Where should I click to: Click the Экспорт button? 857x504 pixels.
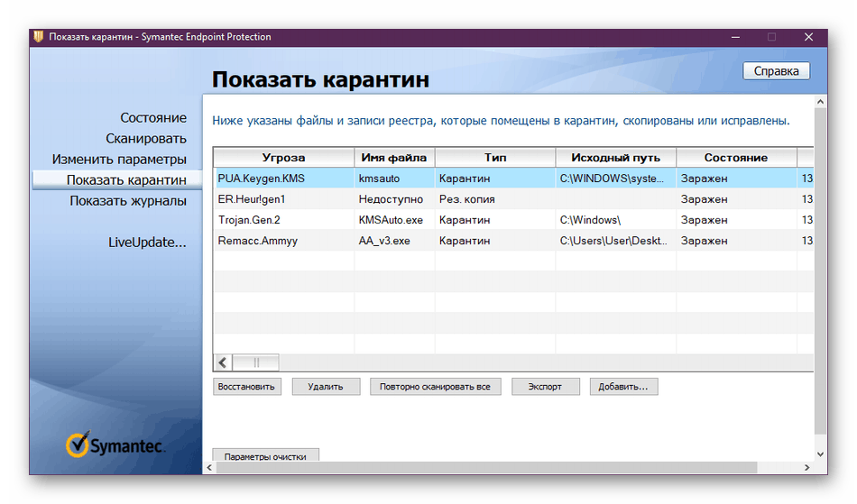pyautogui.click(x=545, y=387)
